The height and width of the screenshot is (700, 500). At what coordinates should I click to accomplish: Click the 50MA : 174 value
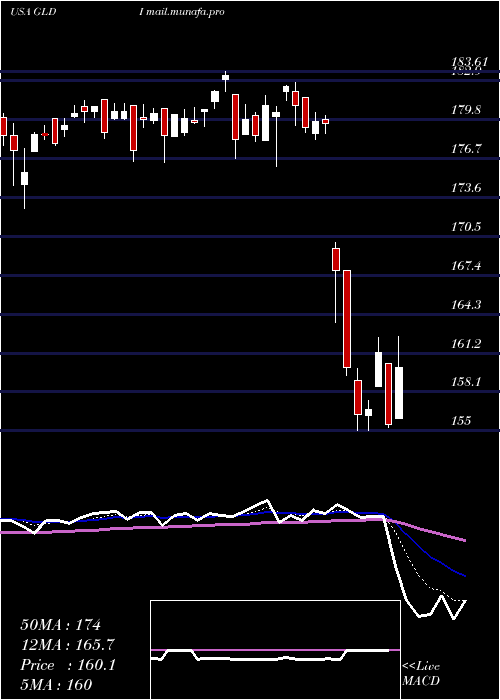[61, 625]
